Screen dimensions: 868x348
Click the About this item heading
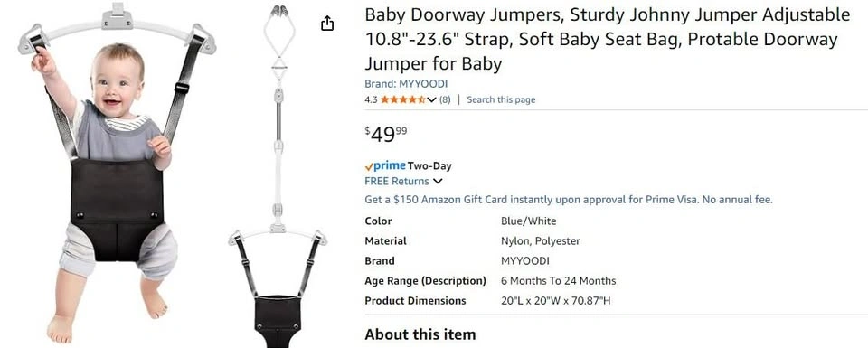pos(420,334)
